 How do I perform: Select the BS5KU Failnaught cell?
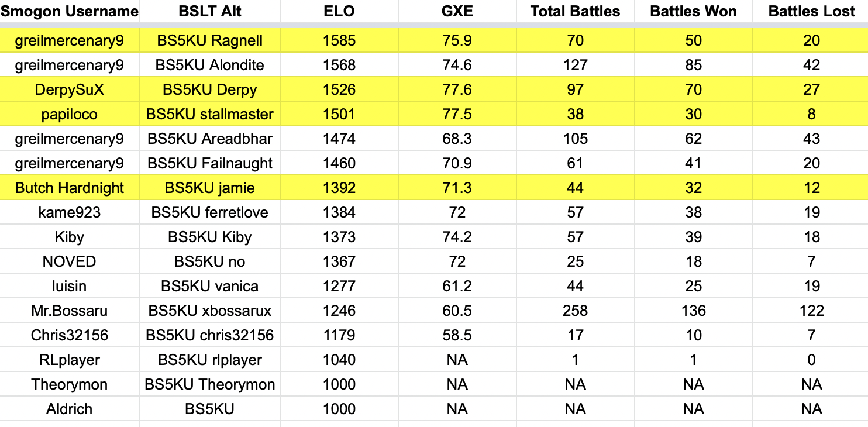tap(210, 163)
